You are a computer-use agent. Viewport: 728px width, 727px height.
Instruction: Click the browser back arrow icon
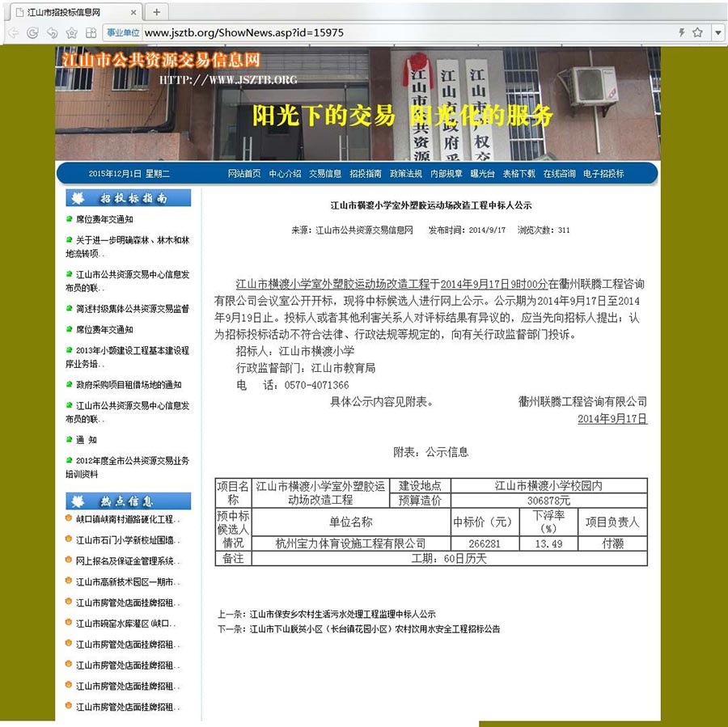13,33
